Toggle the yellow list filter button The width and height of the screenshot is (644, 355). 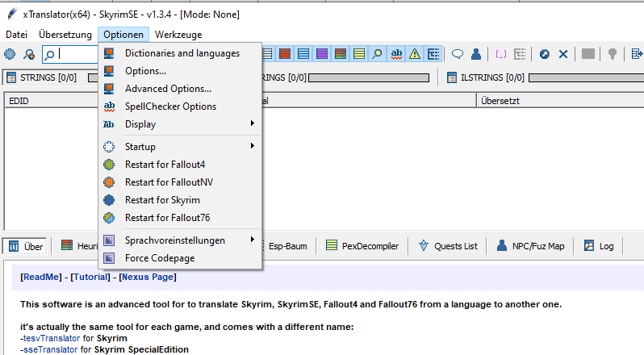tap(358, 54)
